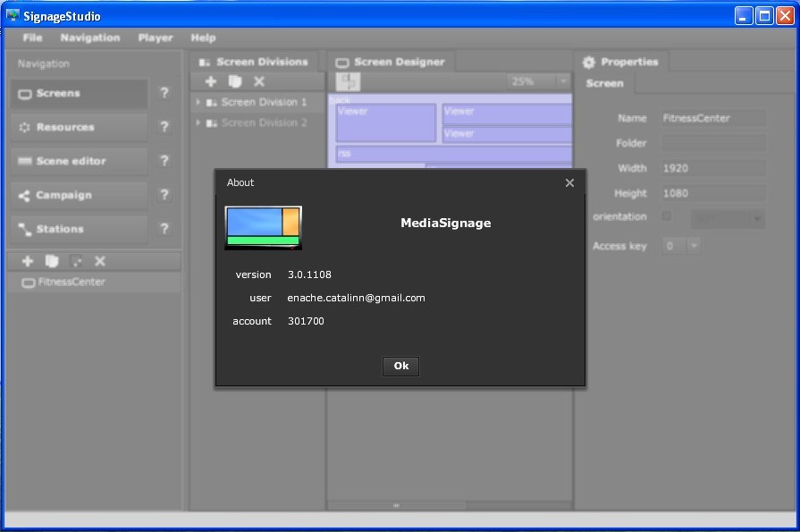Expand the Screen Division 1 tree node

click(x=198, y=102)
